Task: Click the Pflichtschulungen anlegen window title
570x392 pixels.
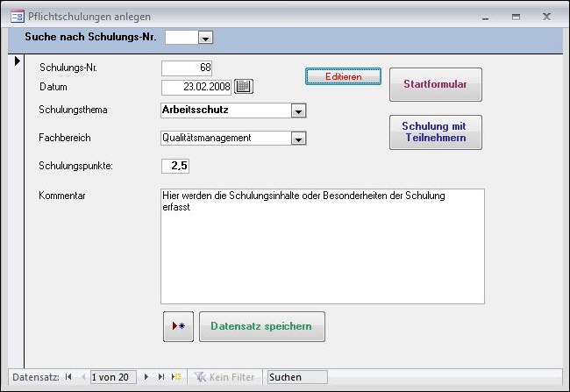Action: [89, 17]
